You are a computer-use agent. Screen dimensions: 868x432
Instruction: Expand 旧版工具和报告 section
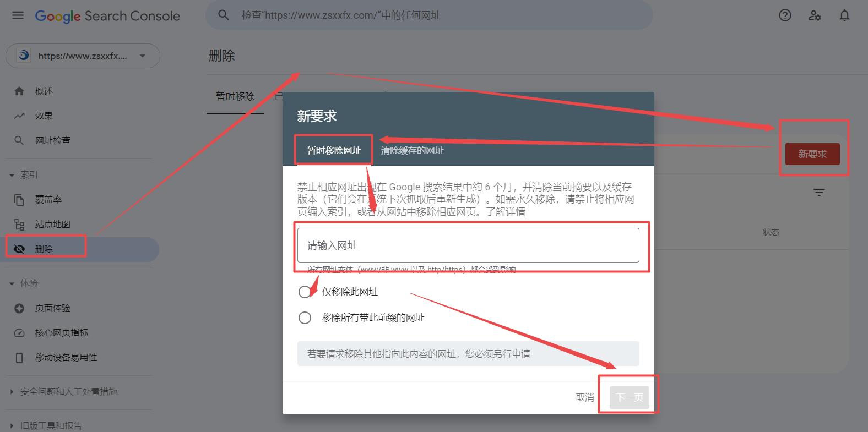tap(12, 426)
